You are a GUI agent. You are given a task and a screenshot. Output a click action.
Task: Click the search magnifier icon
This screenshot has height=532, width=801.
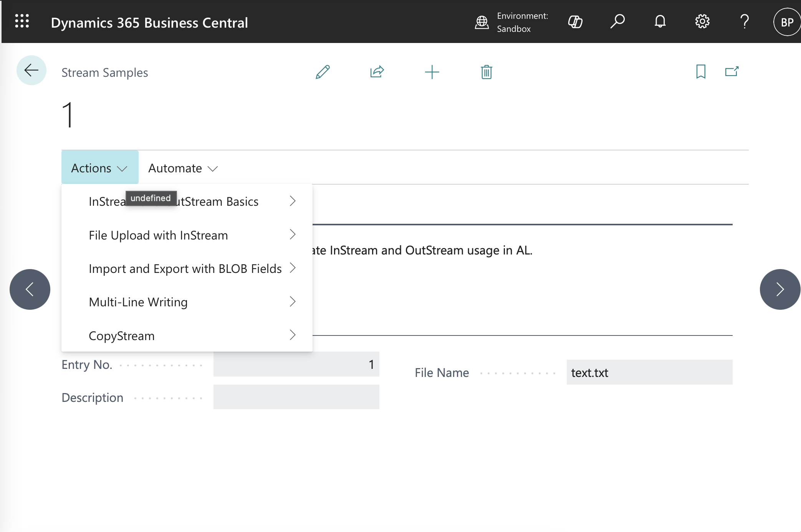(x=617, y=21)
